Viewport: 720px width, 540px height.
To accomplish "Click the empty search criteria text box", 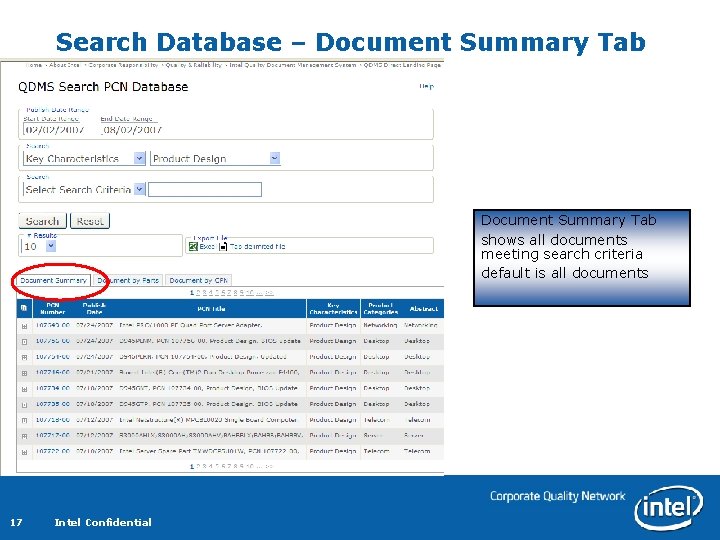I will coord(205,189).
